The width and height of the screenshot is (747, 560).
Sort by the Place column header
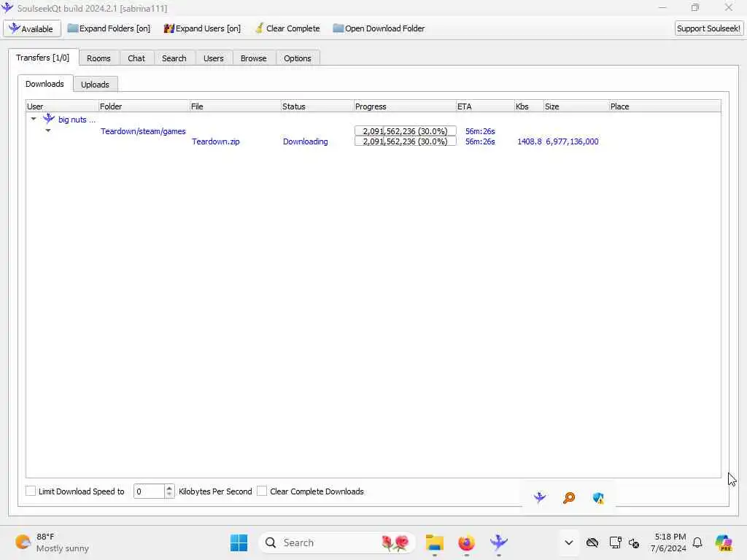pos(665,106)
